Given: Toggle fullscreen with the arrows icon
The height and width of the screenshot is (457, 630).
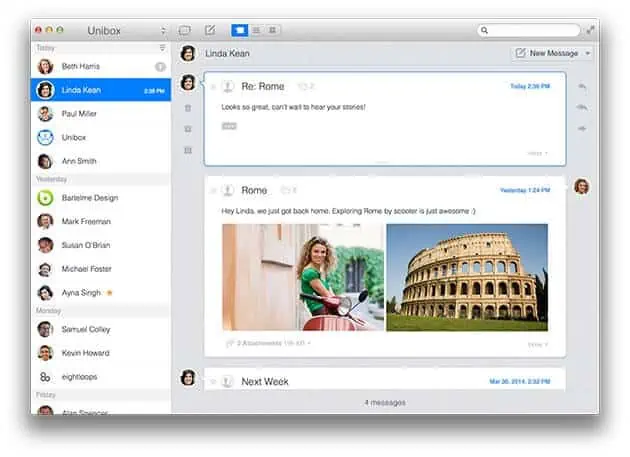Looking at the screenshot, I should pyautogui.click(x=590, y=30).
